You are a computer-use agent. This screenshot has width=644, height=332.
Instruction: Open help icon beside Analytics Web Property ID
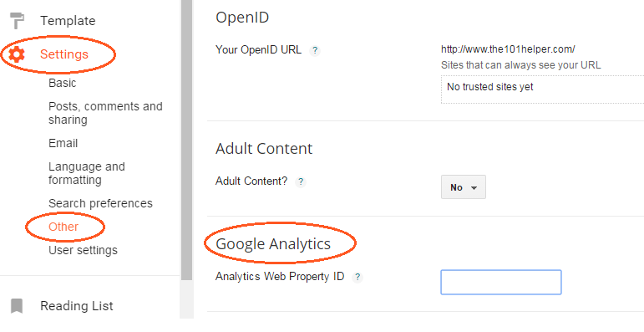pyautogui.click(x=357, y=278)
